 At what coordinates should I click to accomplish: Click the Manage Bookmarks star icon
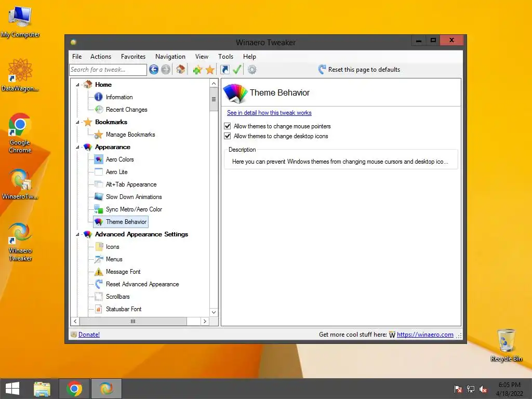tap(98, 135)
